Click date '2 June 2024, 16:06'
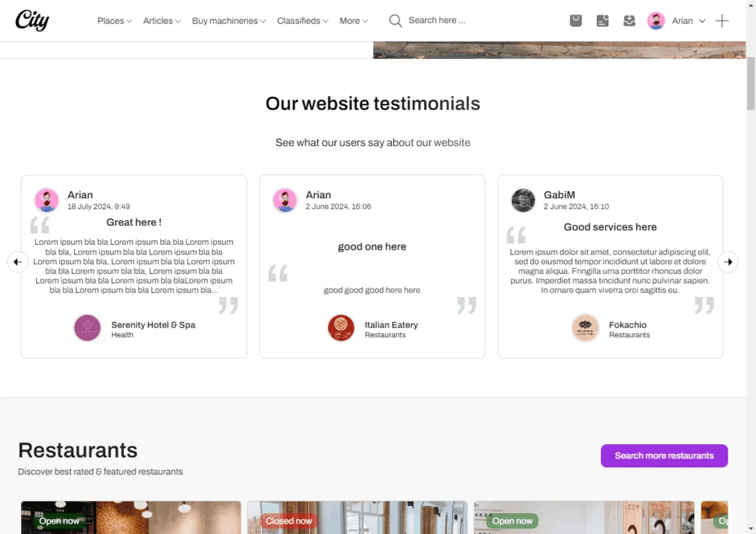This screenshot has height=534, width=756. pyautogui.click(x=338, y=207)
